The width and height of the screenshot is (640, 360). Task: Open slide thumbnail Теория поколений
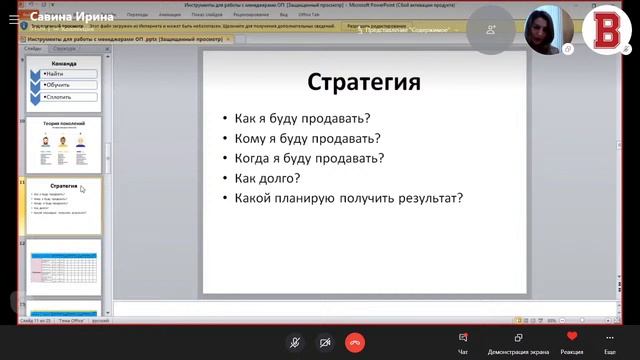[x=64, y=145]
